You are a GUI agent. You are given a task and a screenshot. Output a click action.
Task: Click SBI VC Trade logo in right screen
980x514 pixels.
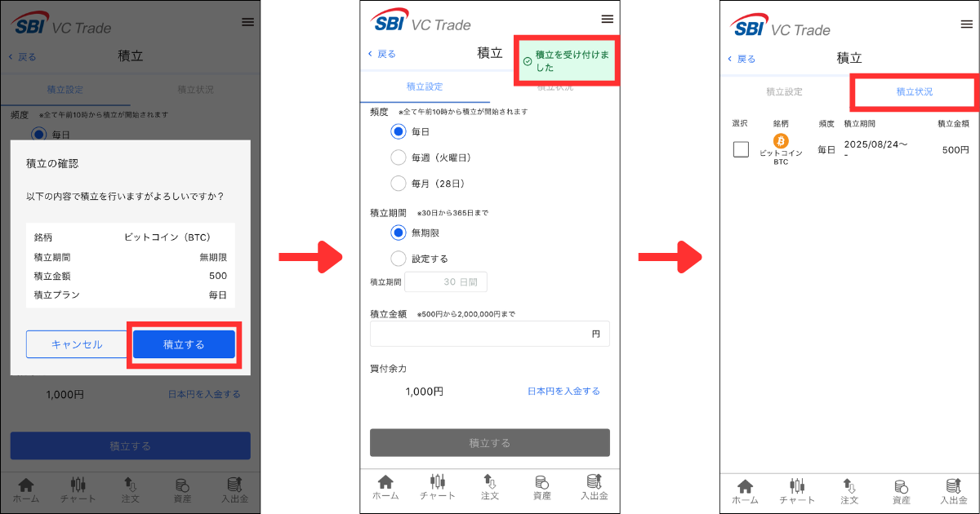coord(780,26)
